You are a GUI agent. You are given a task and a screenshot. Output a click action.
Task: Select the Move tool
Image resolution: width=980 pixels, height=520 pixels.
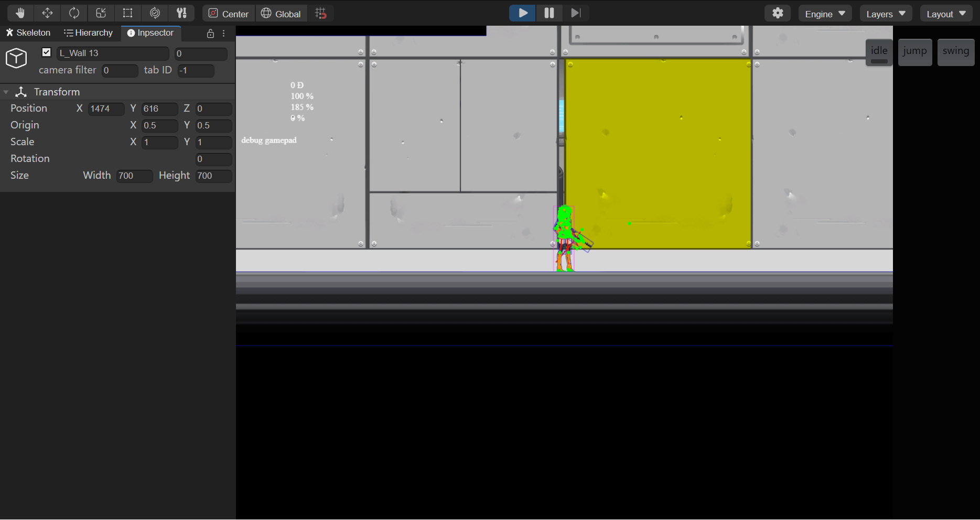coord(47,13)
